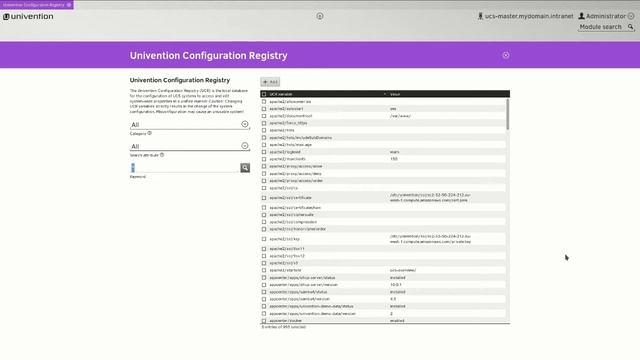Image resolution: width=640 pixels, height=360 pixels.
Task: Open appcenter univention-demo-data status entry
Action: 311,307
